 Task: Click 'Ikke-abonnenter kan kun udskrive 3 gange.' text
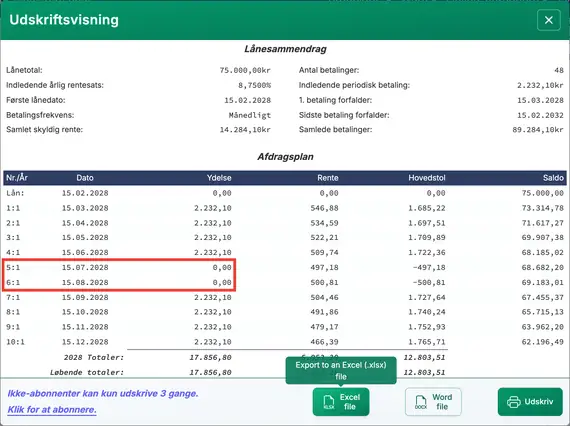pyautogui.click(x=103, y=394)
